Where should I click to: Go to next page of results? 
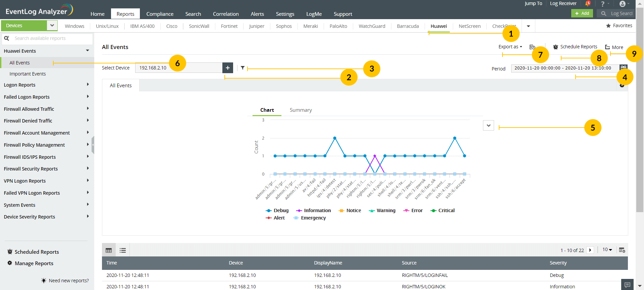point(590,250)
